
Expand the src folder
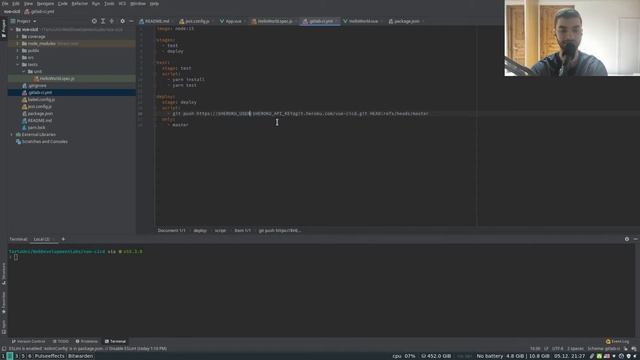tap(18, 58)
